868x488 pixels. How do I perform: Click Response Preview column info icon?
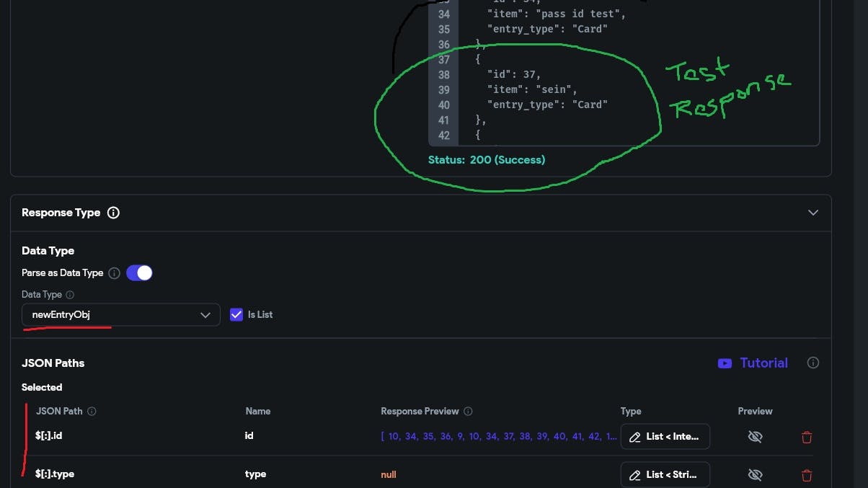pos(468,412)
